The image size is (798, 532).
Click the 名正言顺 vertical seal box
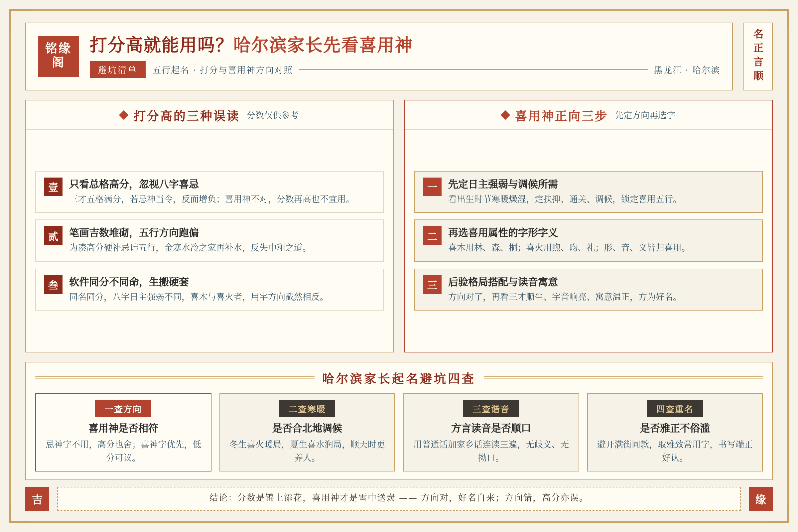click(758, 56)
